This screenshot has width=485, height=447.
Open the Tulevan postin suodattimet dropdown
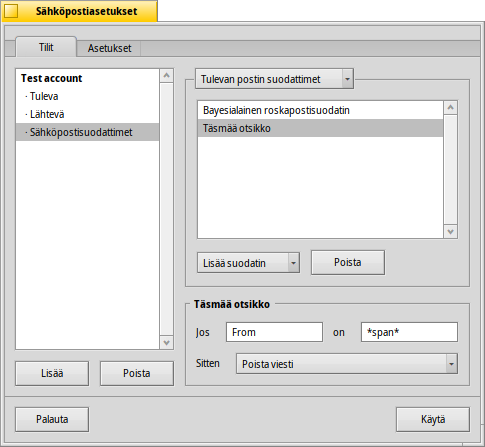pyautogui.click(x=274, y=79)
